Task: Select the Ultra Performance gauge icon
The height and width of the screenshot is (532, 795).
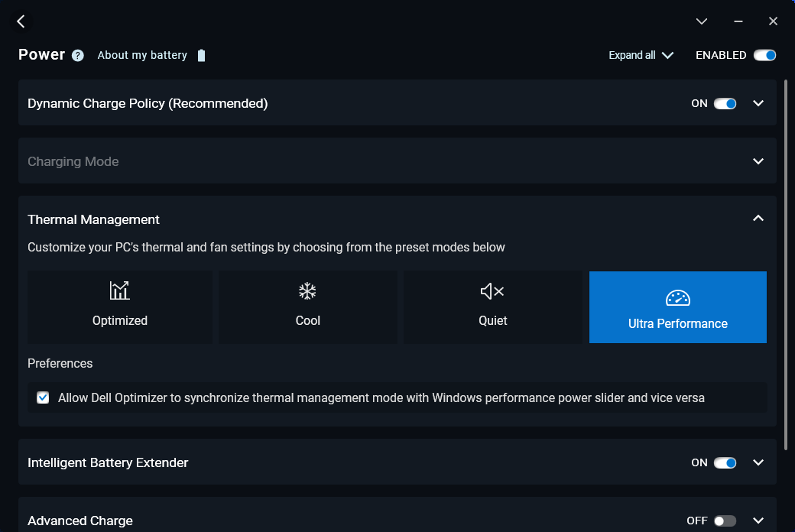Action: point(677,298)
